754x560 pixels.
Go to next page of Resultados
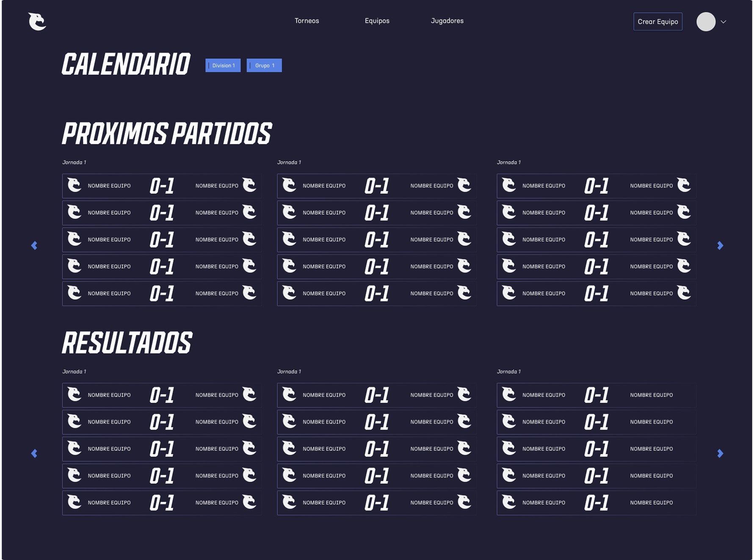tap(720, 453)
